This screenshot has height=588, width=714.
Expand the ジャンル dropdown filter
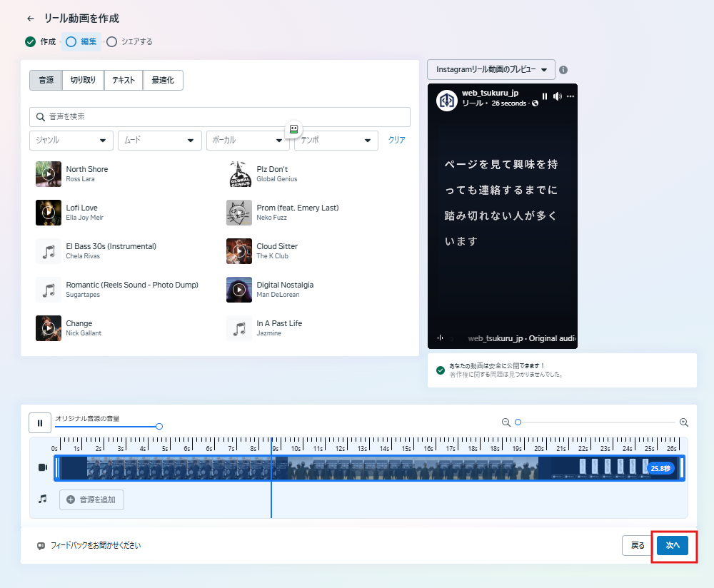(x=71, y=141)
